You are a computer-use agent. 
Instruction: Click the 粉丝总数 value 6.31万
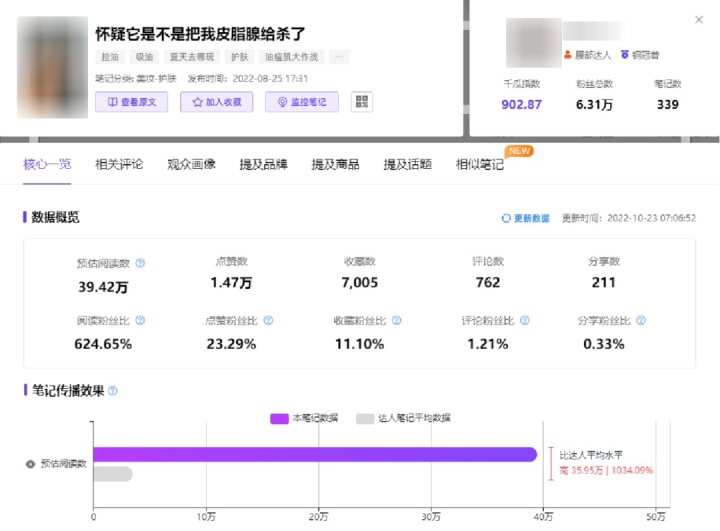click(x=595, y=105)
